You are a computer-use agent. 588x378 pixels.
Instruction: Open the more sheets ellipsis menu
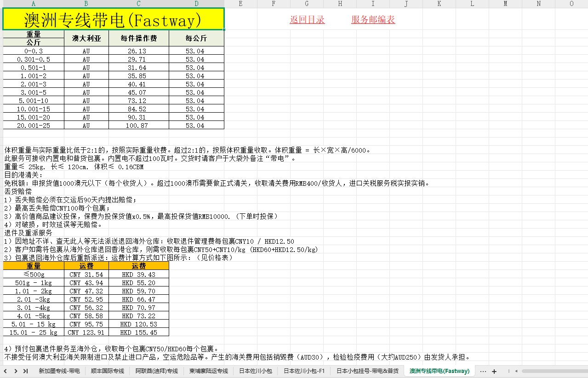point(483,371)
